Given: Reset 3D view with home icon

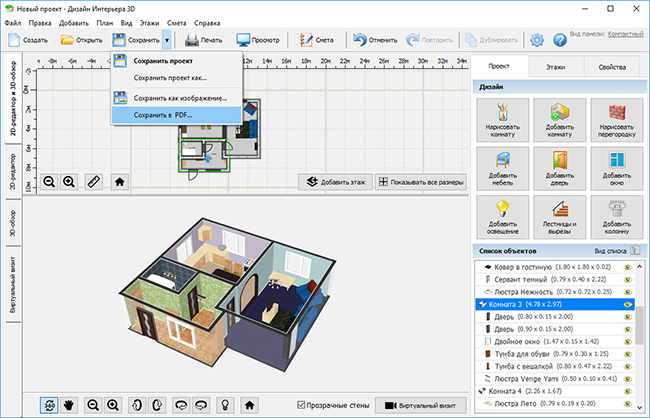Looking at the screenshot, I should pyautogui.click(x=250, y=405).
